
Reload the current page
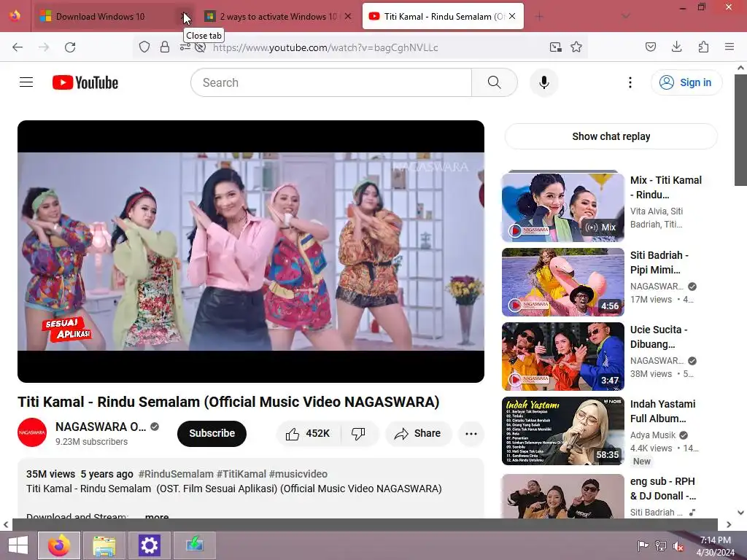point(70,47)
